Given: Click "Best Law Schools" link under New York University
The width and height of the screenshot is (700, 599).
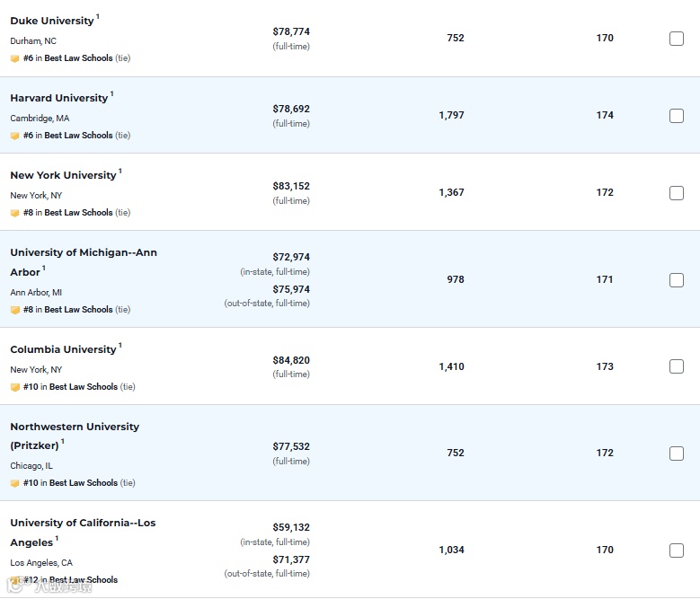Looking at the screenshot, I should (78, 212).
